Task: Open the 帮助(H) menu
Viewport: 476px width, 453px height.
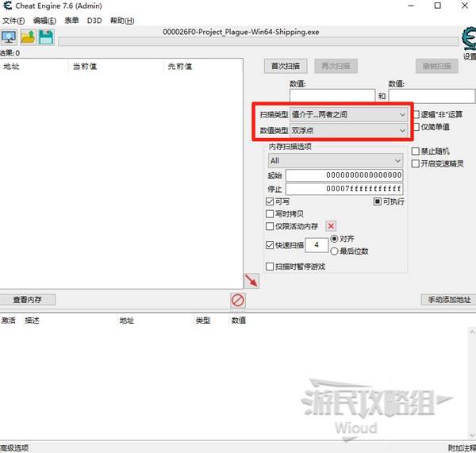Action: coord(121,20)
